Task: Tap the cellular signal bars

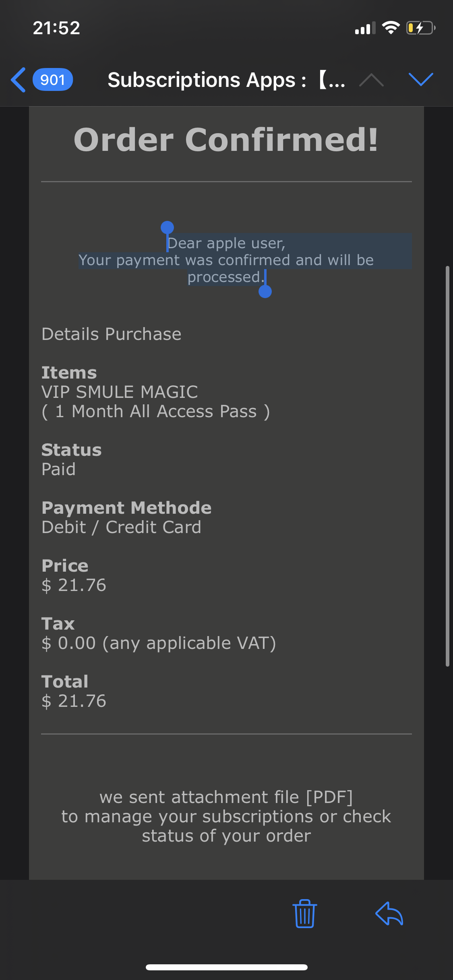Action: pyautogui.click(x=365, y=28)
